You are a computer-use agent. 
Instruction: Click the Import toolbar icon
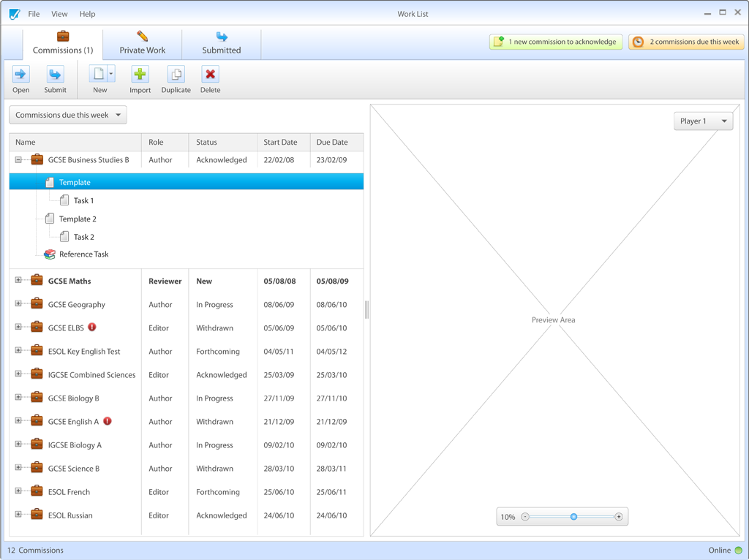140,75
